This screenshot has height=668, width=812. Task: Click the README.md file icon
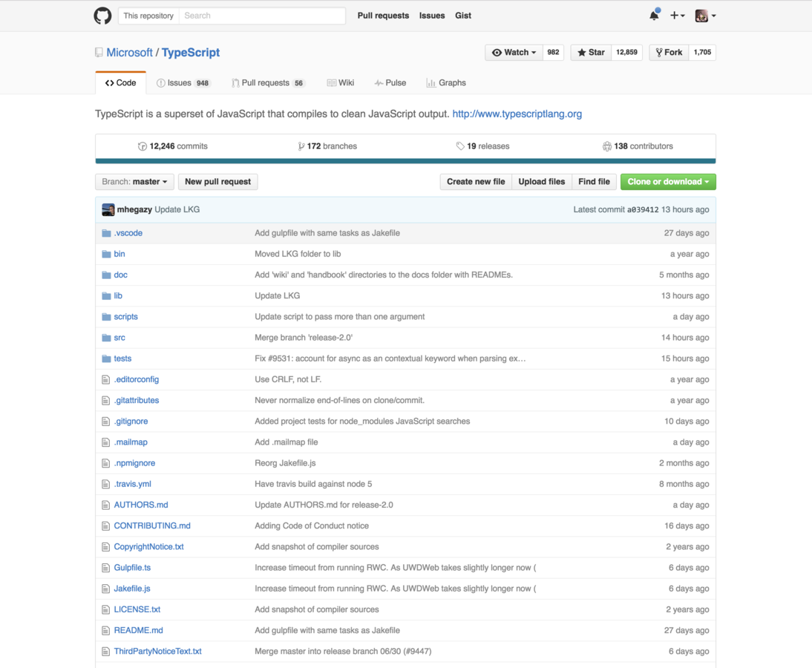(x=105, y=630)
